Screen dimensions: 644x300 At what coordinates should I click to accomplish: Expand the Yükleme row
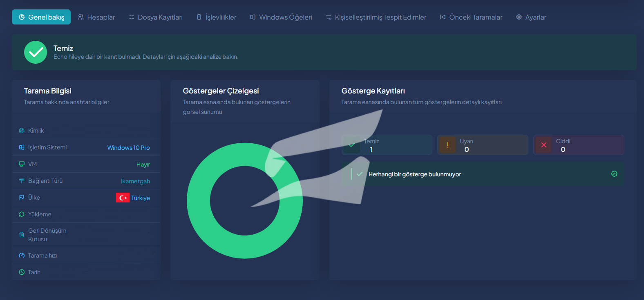pyautogui.click(x=86, y=214)
